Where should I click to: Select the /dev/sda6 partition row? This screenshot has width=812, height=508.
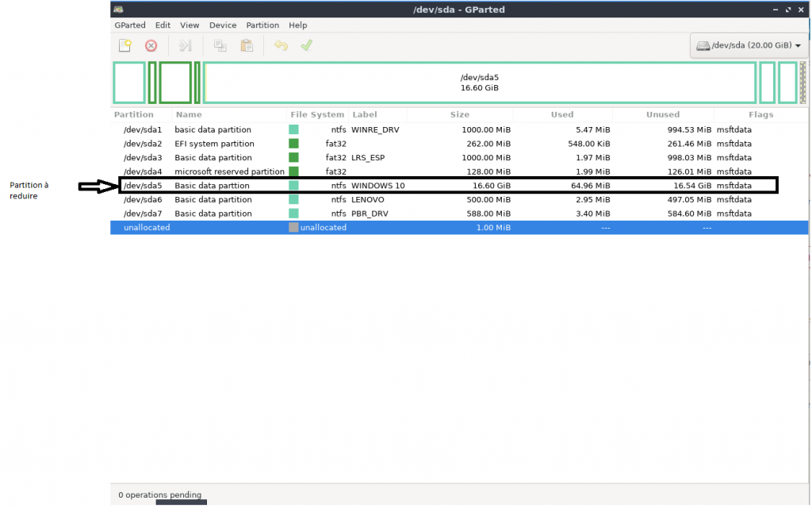459,199
